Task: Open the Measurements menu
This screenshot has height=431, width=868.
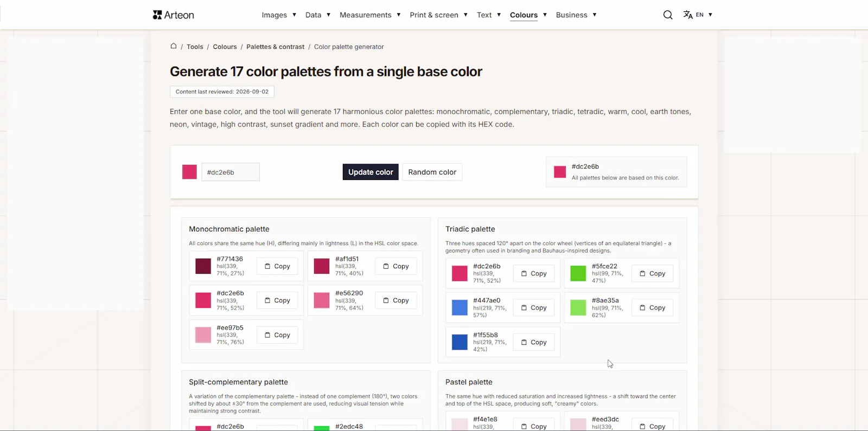Action: pyautogui.click(x=366, y=15)
